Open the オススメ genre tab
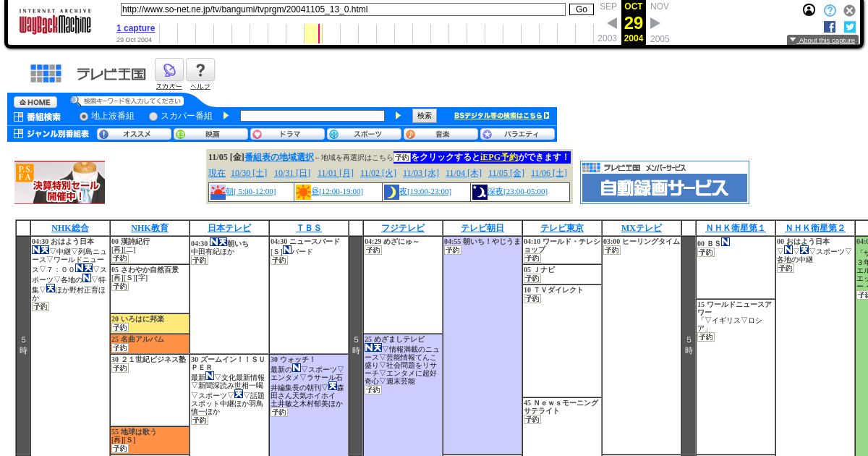Image resolution: width=868 pixels, height=456 pixels. tap(135, 134)
